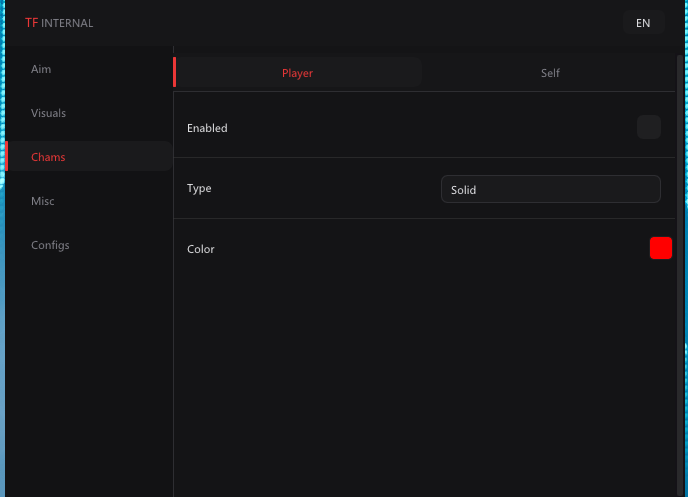Open the Type dropdown showing Solid

551,189
